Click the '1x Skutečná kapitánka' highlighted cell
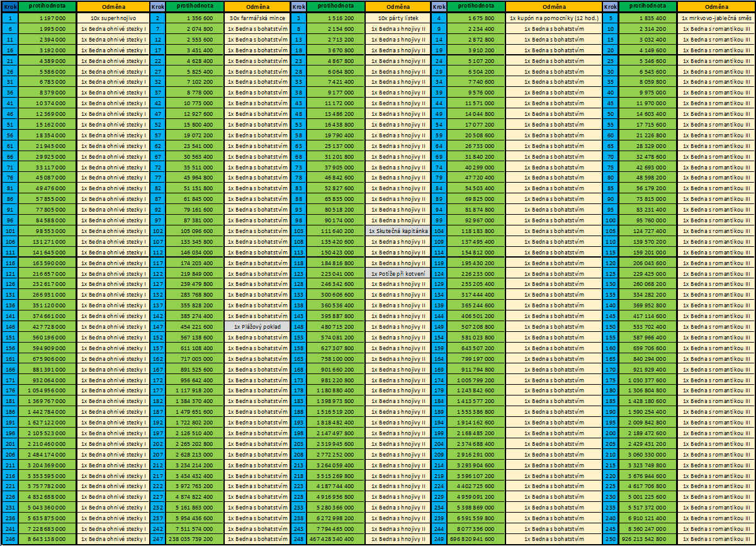 click(x=398, y=231)
